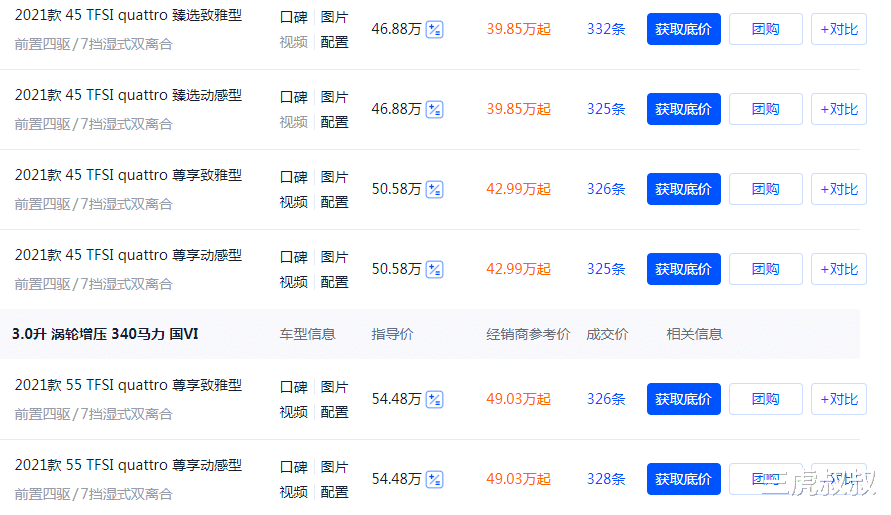
Task: Click 42.99万起 dealer price for 45 尊享动感型
Action: pyautogui.click(x=519, y=269)
